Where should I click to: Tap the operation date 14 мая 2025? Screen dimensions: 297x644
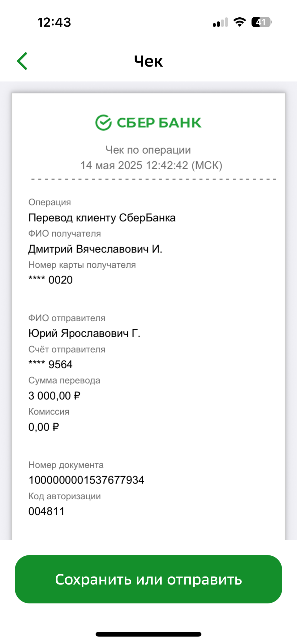coord(111,165)
